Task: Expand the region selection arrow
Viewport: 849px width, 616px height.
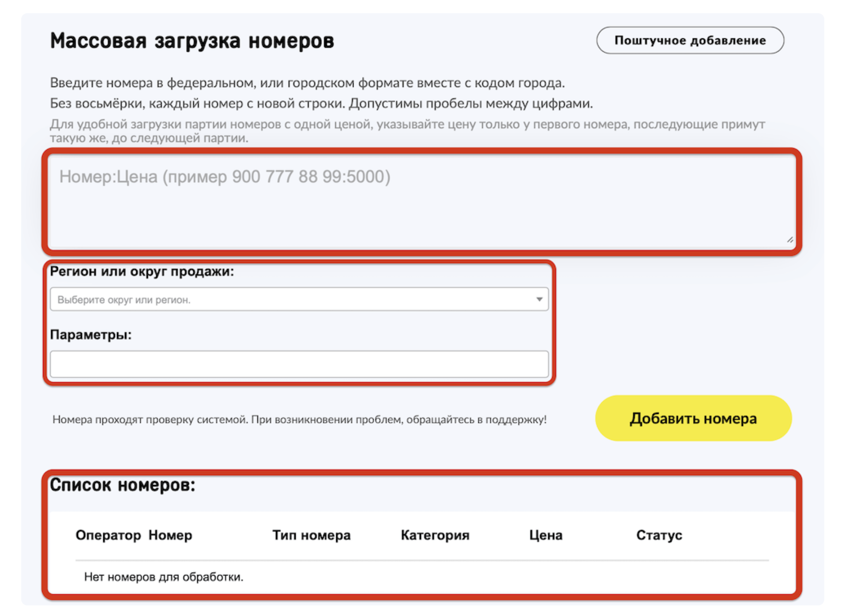Action: click(540, 299)
